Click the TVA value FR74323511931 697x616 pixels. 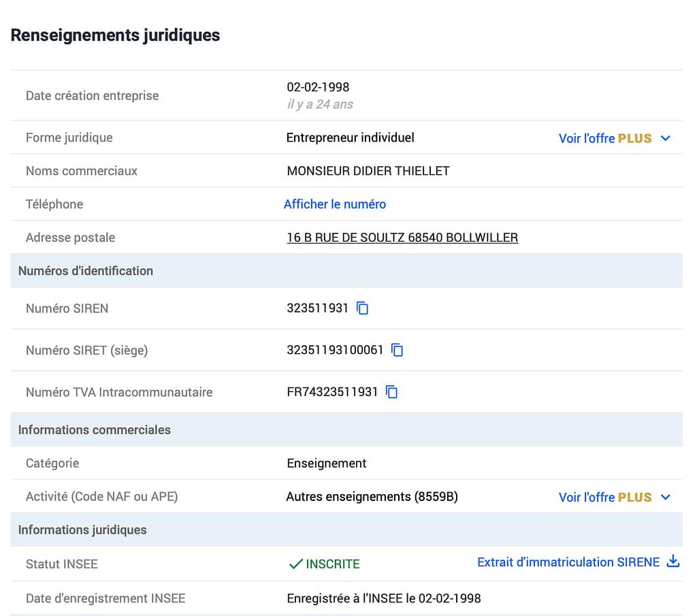(332, 392)
